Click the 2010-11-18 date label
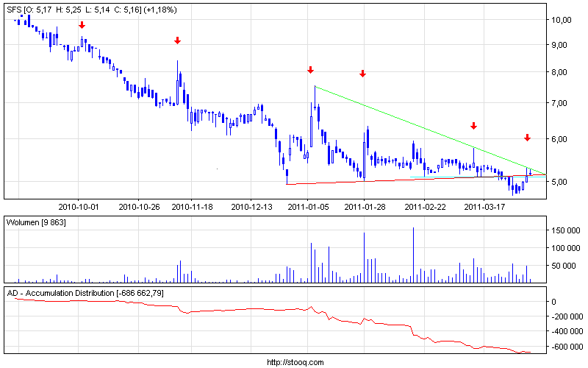Image resolution: width=588 pixels, height=368 pixels. tap(192, 207)
